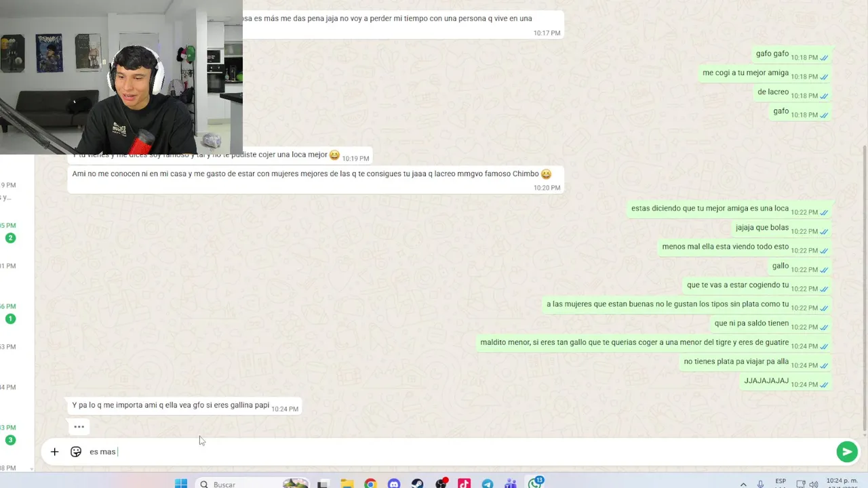The height and width of the screenshot is (488, 868).
Task: Open the ESP language indicator
Action: point(781,483)
